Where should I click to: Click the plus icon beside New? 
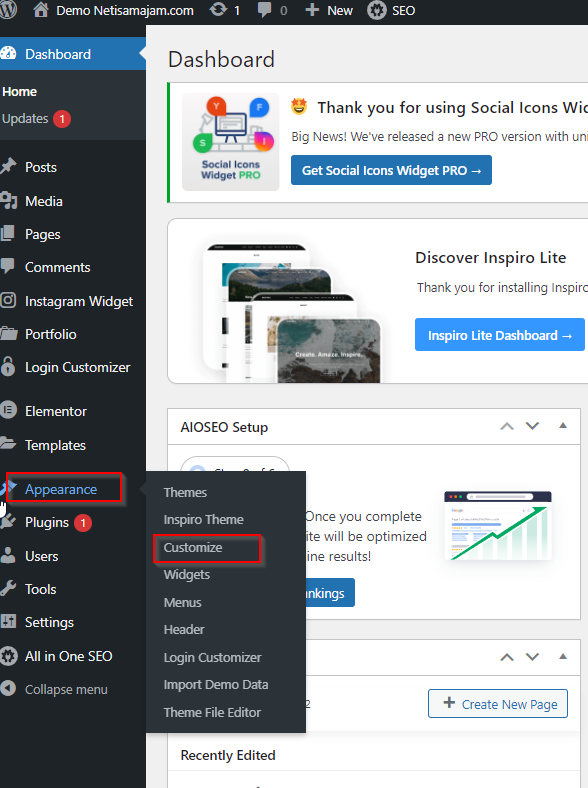coord(312,10)
